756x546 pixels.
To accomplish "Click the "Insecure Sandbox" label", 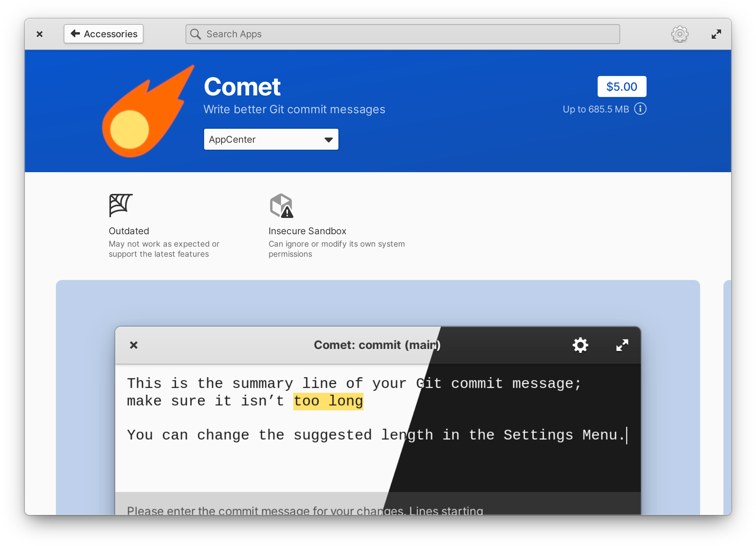I will point(307,231).
